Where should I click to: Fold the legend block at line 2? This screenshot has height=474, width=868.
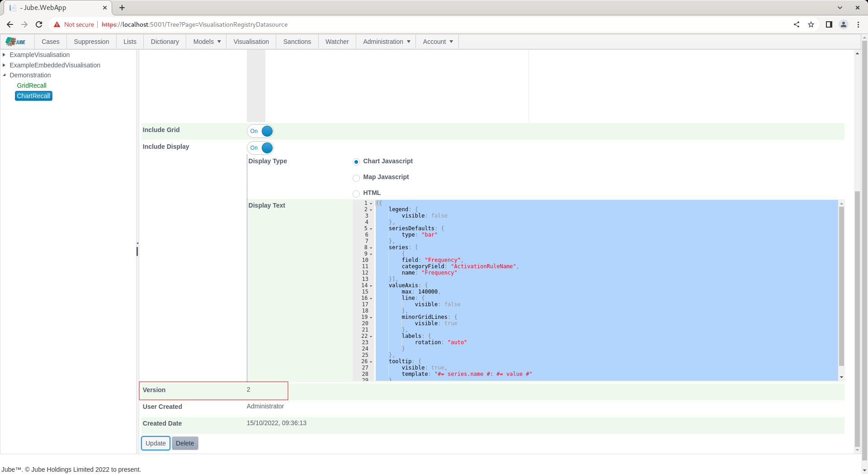click(371, 210)
